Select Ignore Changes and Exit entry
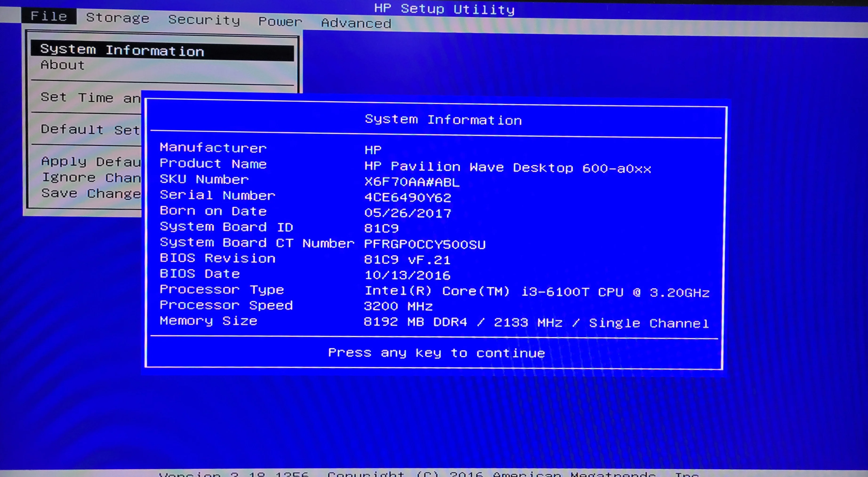 (x=91, y=178)
